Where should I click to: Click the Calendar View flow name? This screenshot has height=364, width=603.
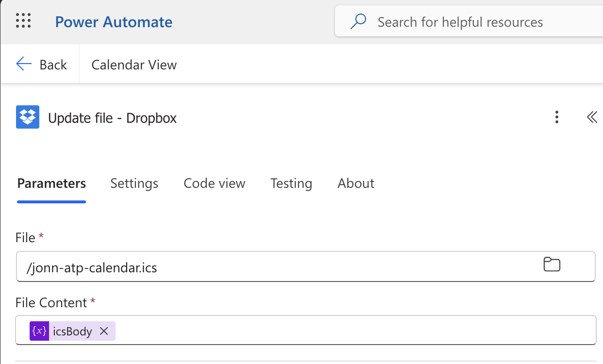click(x=134, y=65)
